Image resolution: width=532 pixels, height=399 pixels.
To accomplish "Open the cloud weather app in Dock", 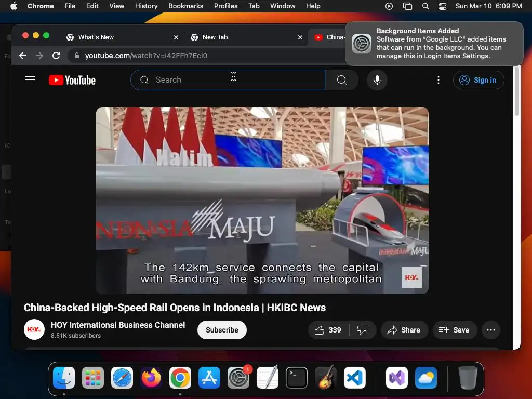I will (426, 378).
